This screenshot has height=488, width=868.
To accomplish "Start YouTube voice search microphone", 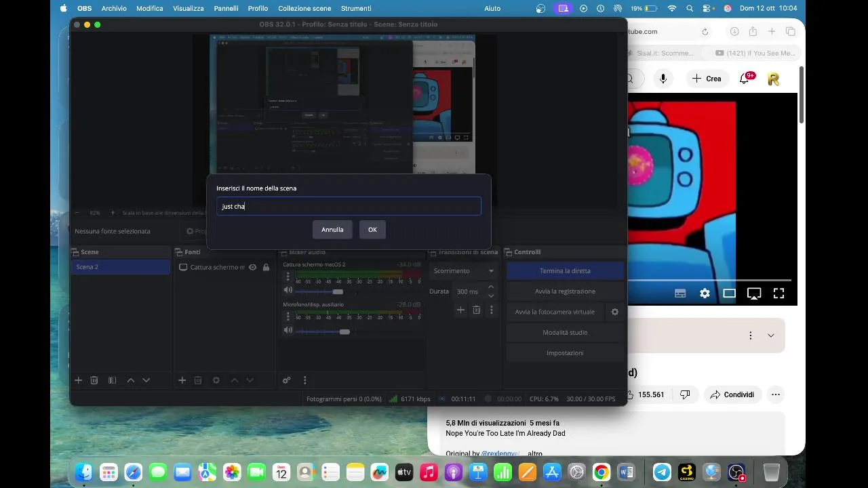I will (663, 79).
